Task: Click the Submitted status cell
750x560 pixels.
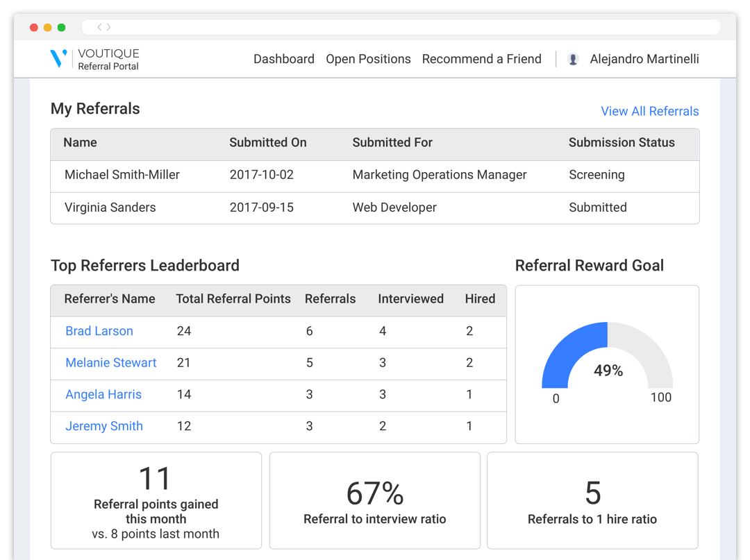Action: pyautogui.click(x=598, y=207)
